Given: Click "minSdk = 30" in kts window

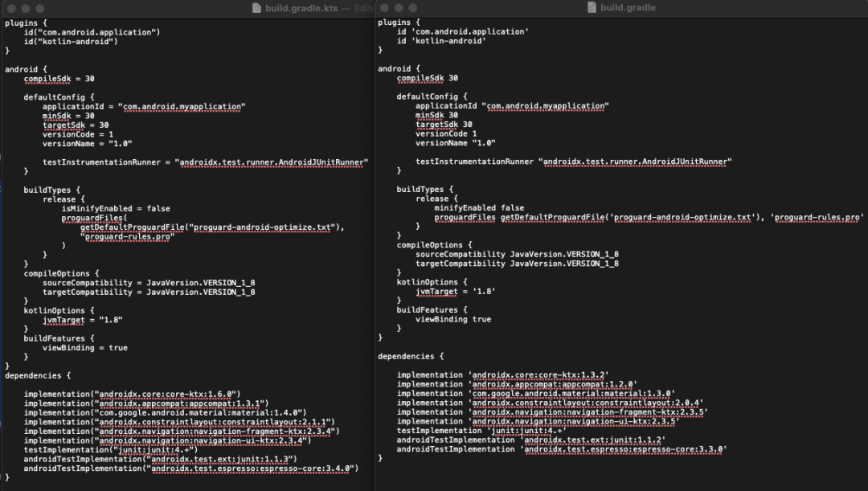Looking at the screenshot, I should (x=68, y=116).
